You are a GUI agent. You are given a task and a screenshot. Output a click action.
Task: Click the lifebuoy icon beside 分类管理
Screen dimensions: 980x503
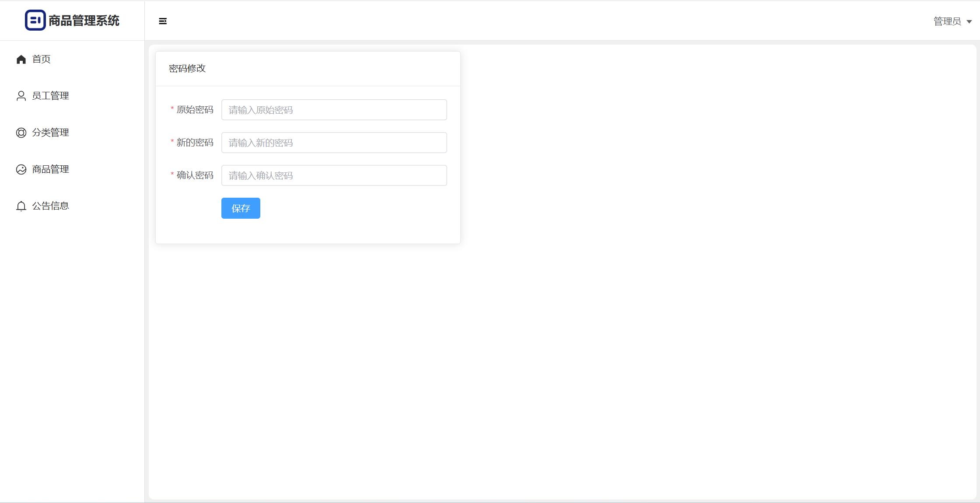pyautogui.click(x=21, y=133)
